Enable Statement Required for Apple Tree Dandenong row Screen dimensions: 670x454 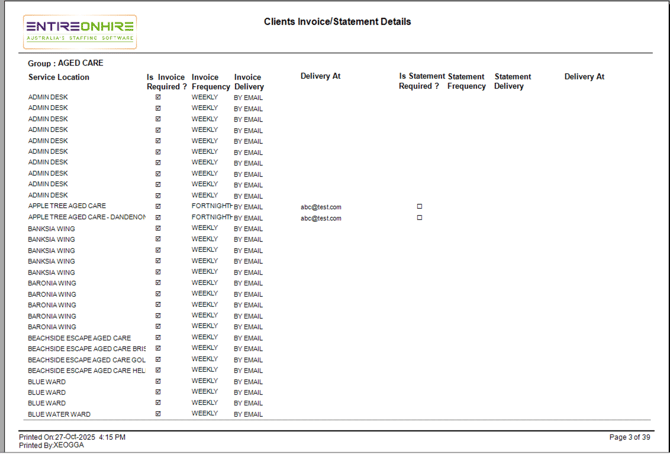tap(419, 217)
